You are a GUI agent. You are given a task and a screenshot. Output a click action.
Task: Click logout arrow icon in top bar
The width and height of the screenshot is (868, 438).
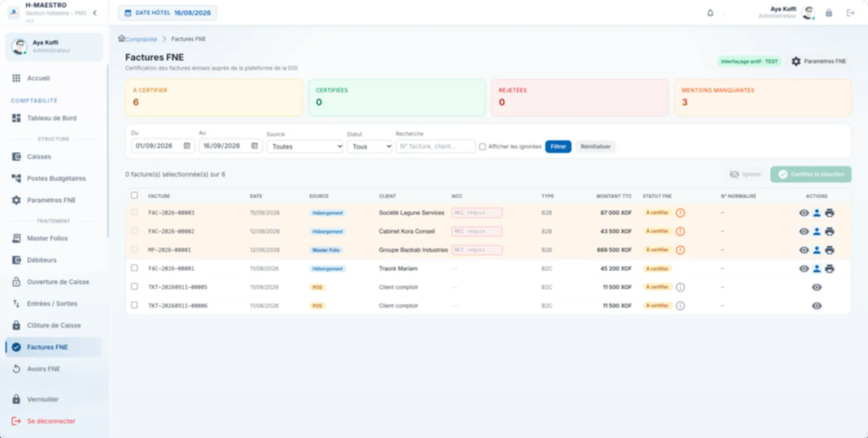coord(850,13)
